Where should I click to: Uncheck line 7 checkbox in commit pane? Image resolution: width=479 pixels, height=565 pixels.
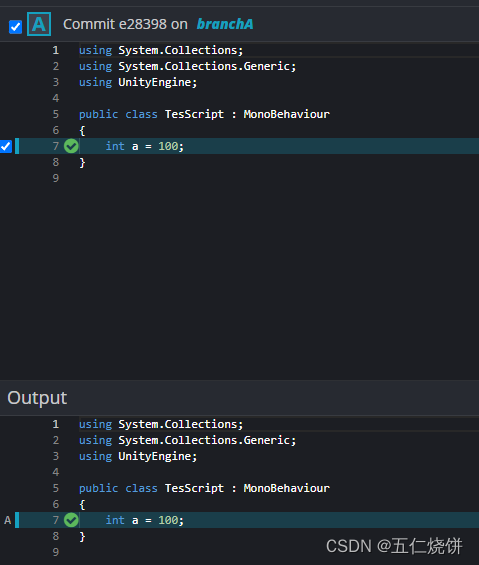click(x=6, y=146)
